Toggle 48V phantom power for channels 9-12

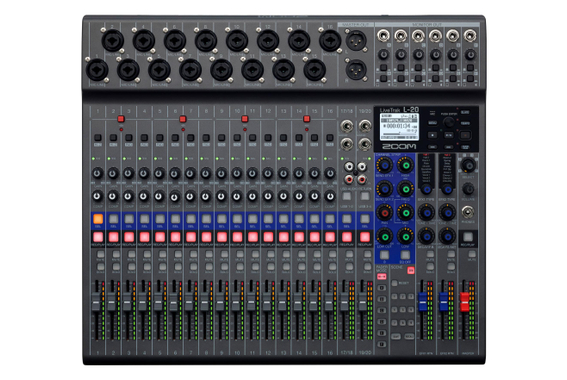[245, 119]
